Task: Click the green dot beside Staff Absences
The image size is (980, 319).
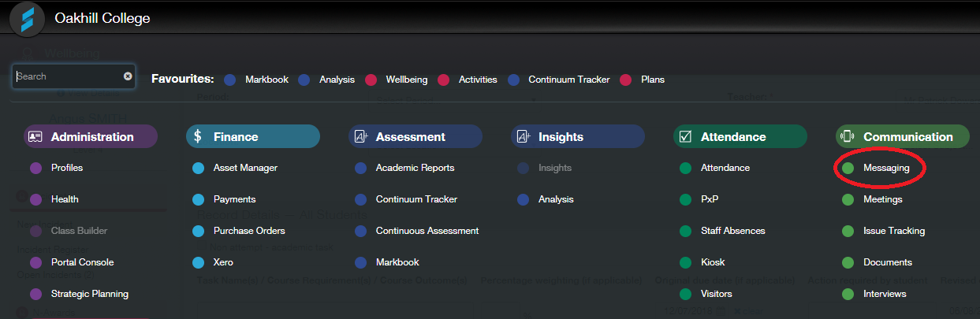Action: tap(685, 231)
